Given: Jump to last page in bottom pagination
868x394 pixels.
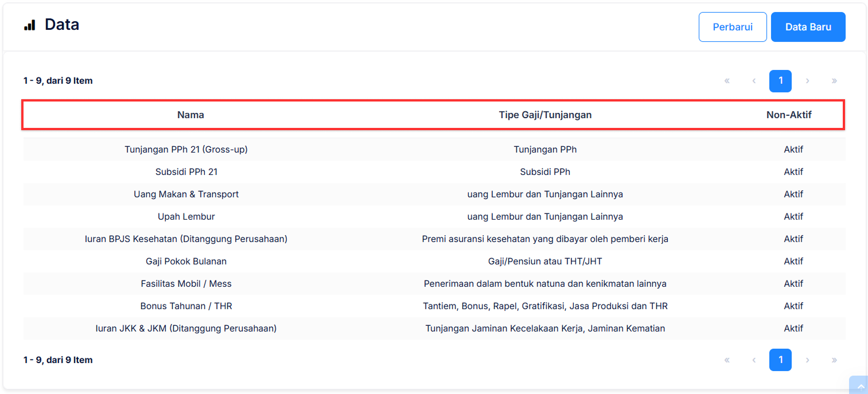Looking at the screenshot, I should coord(834,360).
